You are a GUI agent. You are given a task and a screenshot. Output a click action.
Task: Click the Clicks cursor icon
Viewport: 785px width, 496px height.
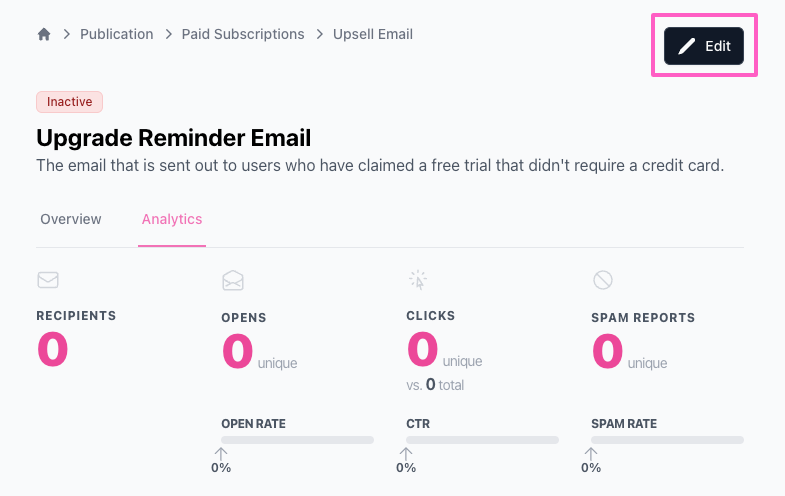pyautogui.click(x=418, y=279)
